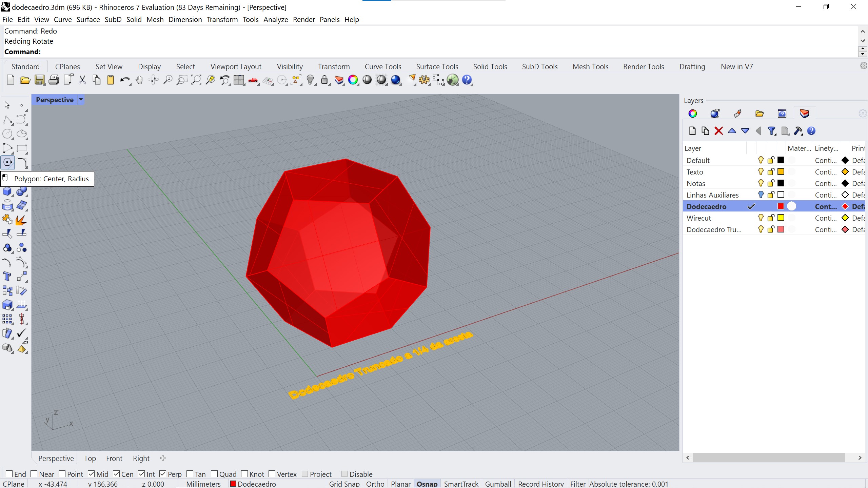This screenshot has width=868, height=488.
Task: Open the Perspective viewport title dropdown arrow
Action: pyautogui.click(x=81, y=100)
